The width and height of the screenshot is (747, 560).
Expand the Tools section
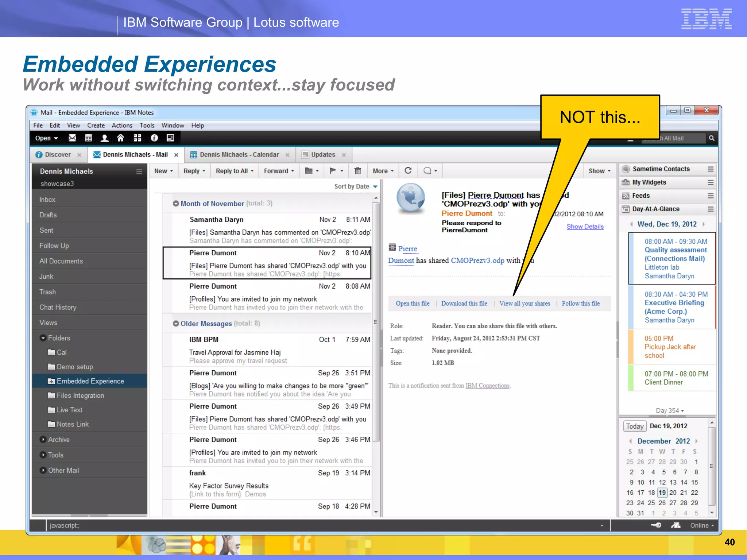click(x=43, y=455)
